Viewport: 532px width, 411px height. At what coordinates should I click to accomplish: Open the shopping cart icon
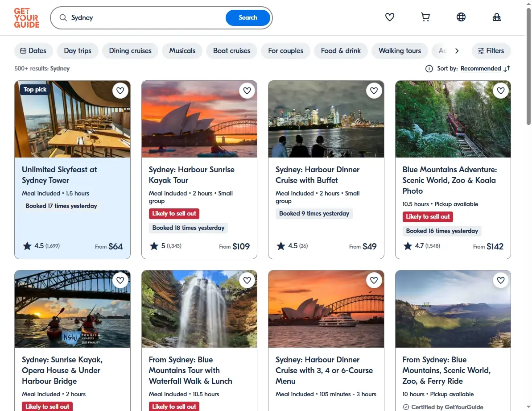tap(425, 17)
